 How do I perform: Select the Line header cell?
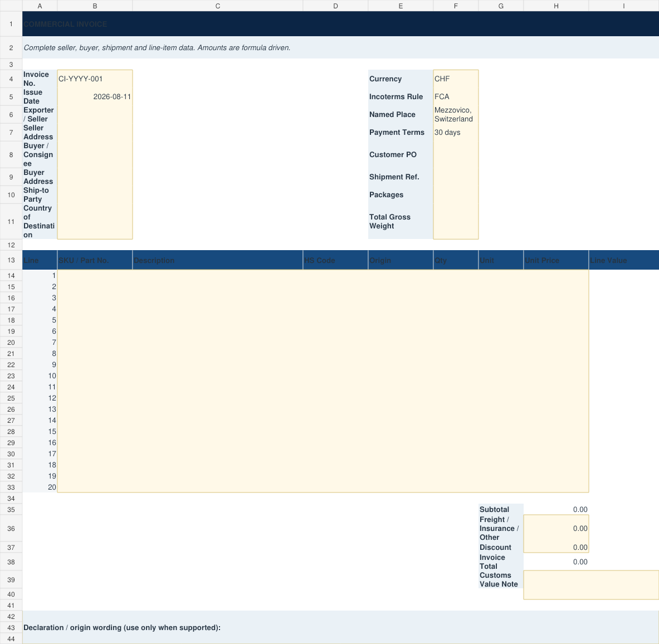click(x=40, y=260)
